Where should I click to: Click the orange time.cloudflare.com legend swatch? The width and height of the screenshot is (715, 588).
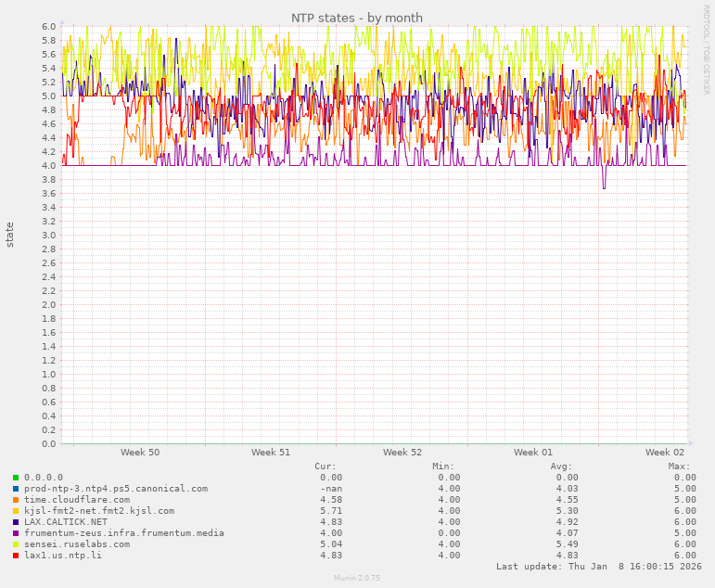click(x=16, y=500)
